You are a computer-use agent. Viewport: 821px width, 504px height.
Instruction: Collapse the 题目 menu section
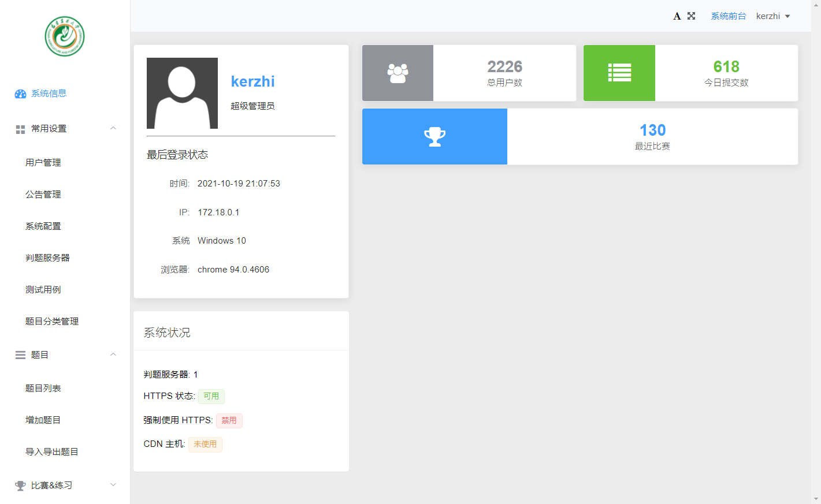click(113, 355)
